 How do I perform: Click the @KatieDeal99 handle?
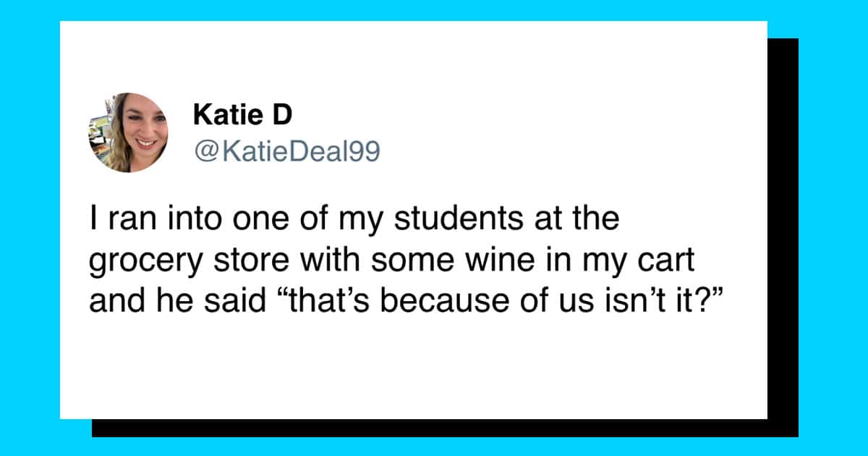[x=286, y=151]
